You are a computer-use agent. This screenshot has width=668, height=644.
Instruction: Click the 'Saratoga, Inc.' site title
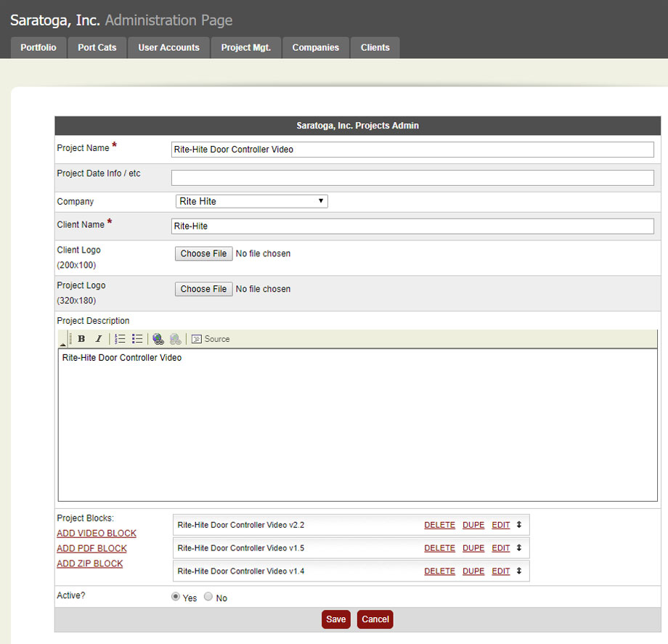tap(55, 20)
